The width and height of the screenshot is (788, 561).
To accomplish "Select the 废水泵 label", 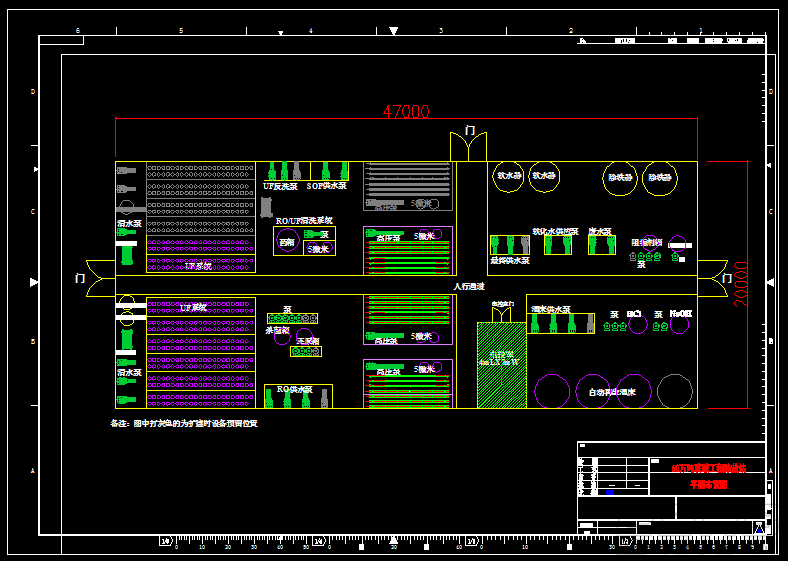I will tap(600, 231).
